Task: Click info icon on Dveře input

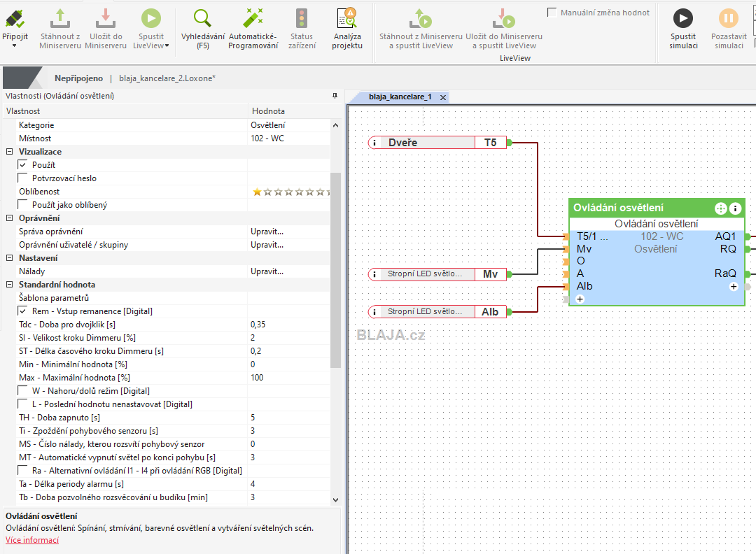Action: (x=374, y=143)
